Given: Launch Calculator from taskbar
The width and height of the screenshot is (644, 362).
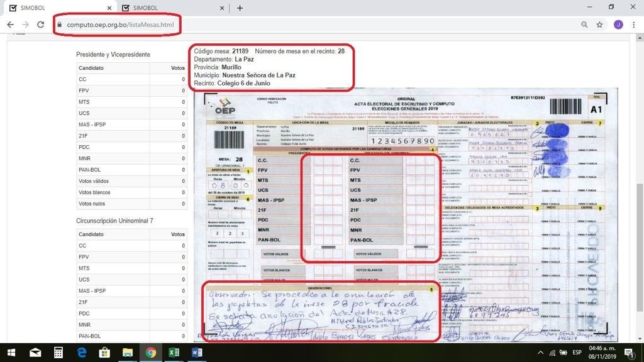Looking at the screenshot, I should click(x=58, y=353).
